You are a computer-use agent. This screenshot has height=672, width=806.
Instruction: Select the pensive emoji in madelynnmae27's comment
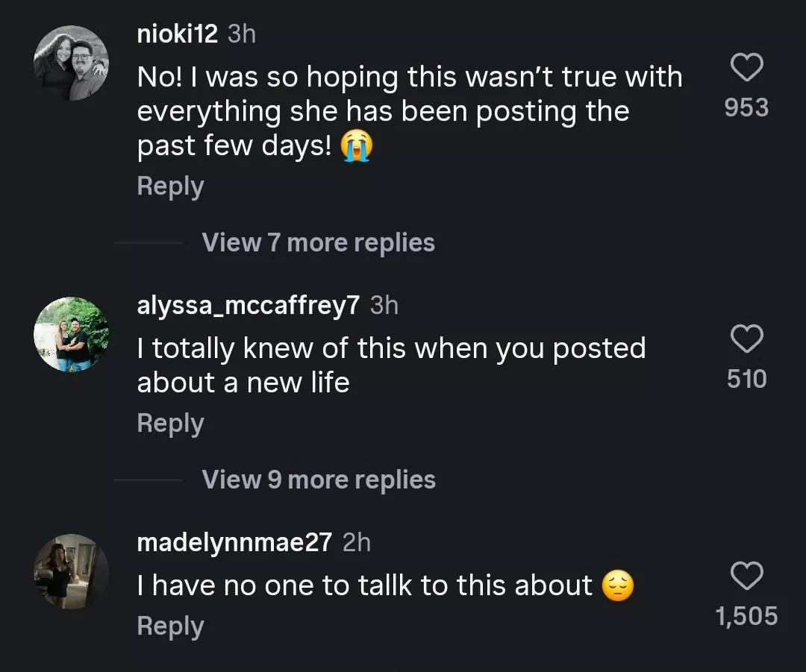(617, 585)
